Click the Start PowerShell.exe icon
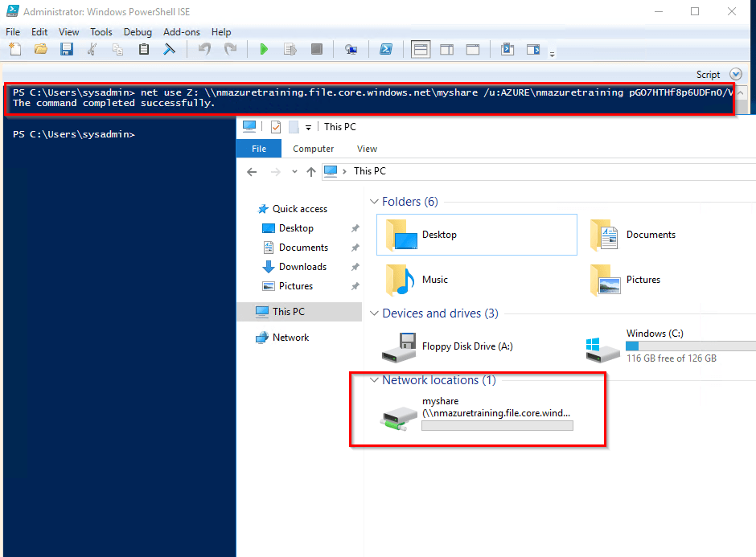This screenshot has width=756, height=557. coord(386,50)
